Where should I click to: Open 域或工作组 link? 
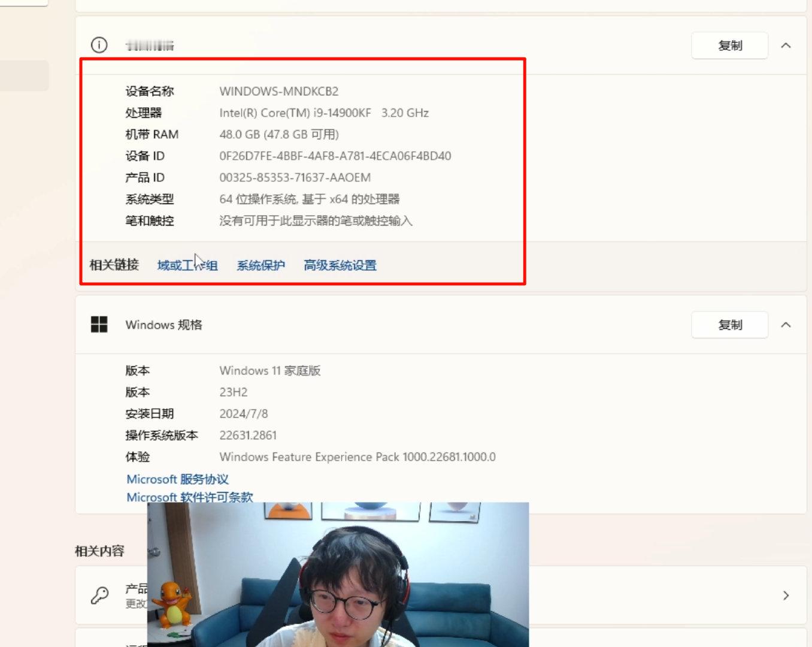tap(187, 265)
